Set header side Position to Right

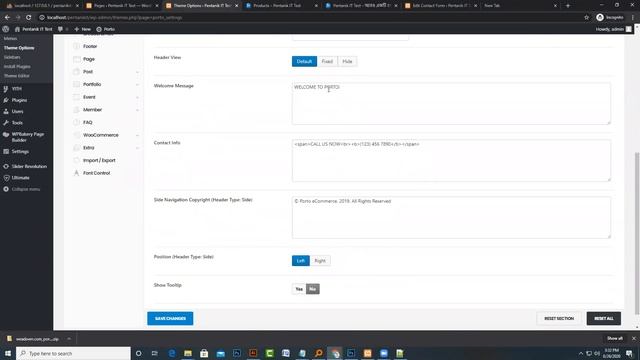320,260
